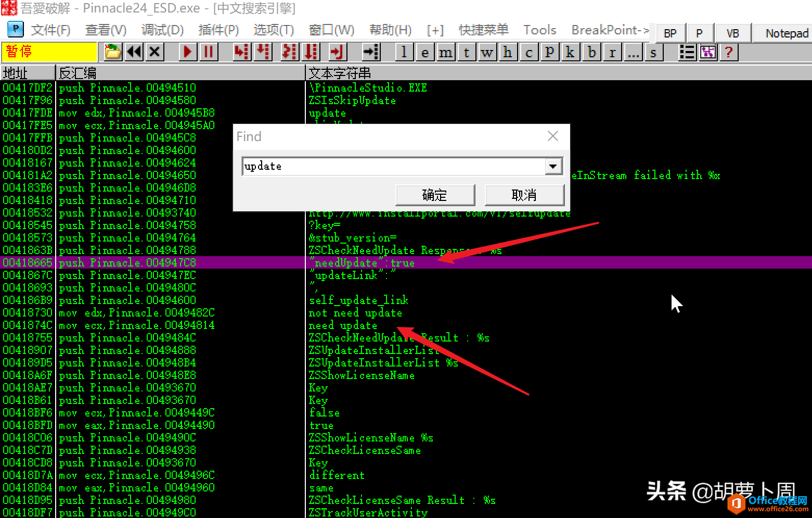Open Source window with 's' button
This screenshot has width=812, height=518.
653,52
